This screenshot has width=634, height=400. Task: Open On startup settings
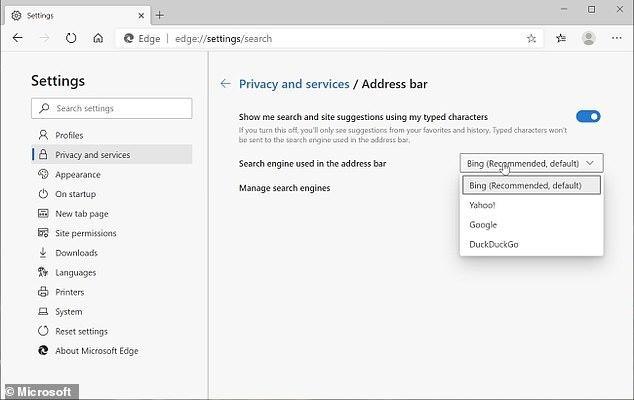coord(112,194)
